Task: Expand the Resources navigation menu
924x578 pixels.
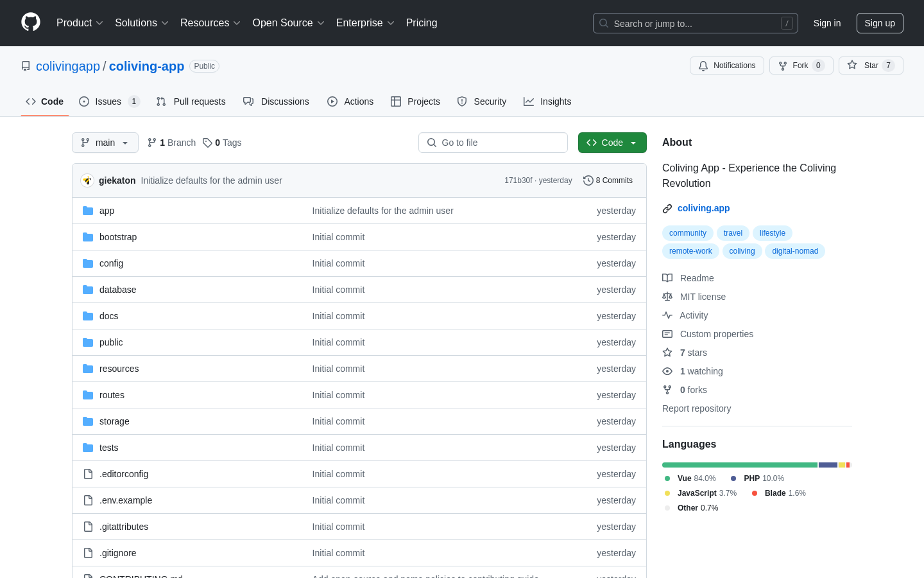Action: pyautogui.click(x=210, y=22)
